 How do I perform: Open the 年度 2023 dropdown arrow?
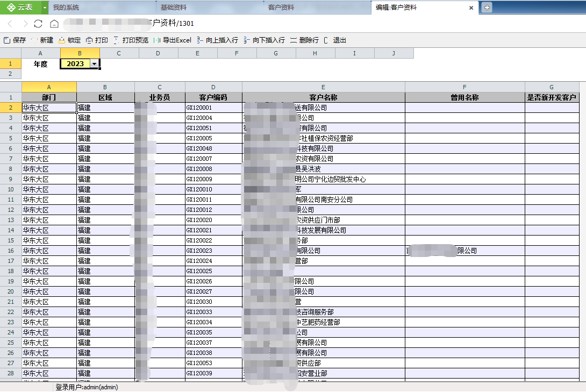coord(95,64)
